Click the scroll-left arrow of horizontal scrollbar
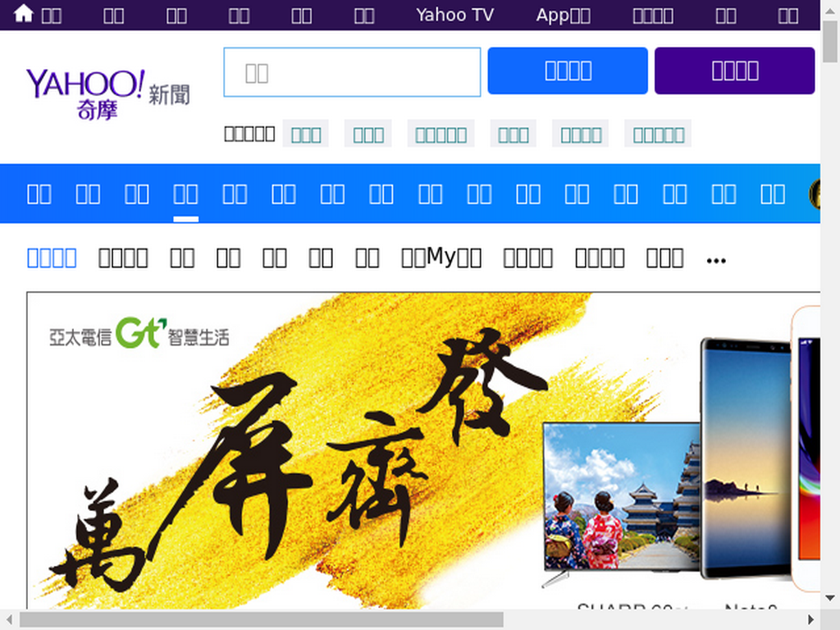Screen dimensions: 840x630 [9, 619]
